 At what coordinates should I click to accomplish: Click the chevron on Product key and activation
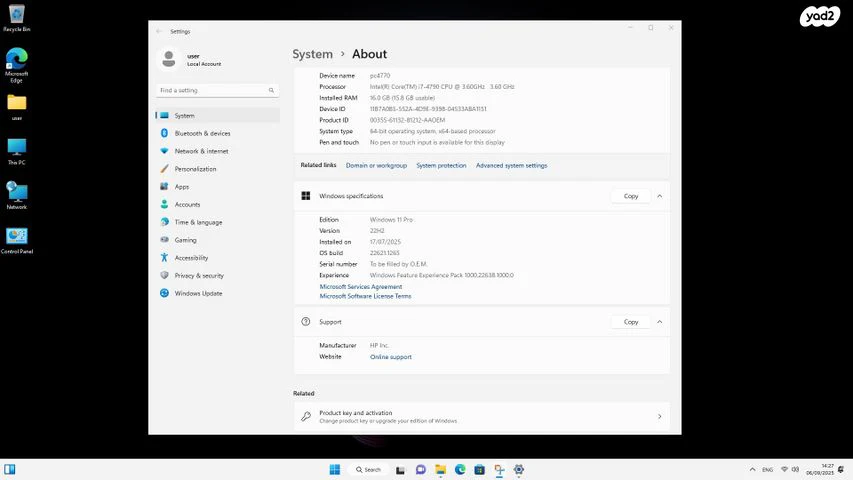pos(659,416)
